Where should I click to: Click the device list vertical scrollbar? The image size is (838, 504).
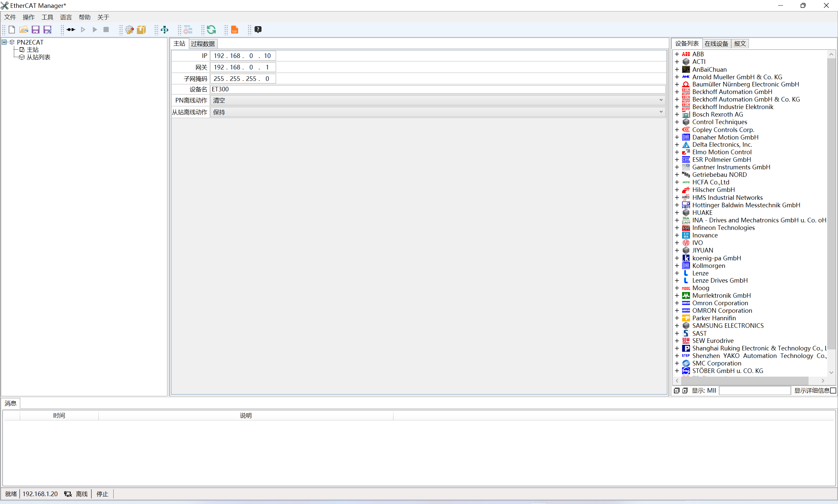pyautogui.click(x=831, y=204)
